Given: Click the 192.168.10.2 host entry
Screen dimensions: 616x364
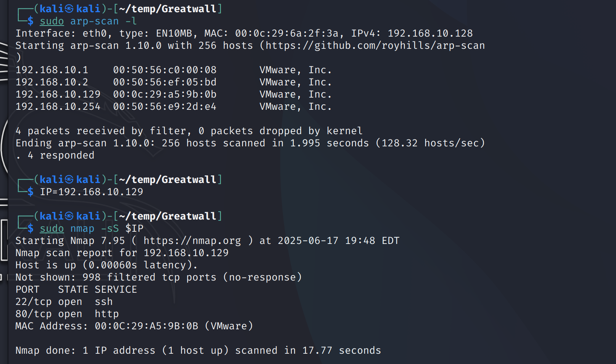Looking at the screenshot, I should coord(52,82).
